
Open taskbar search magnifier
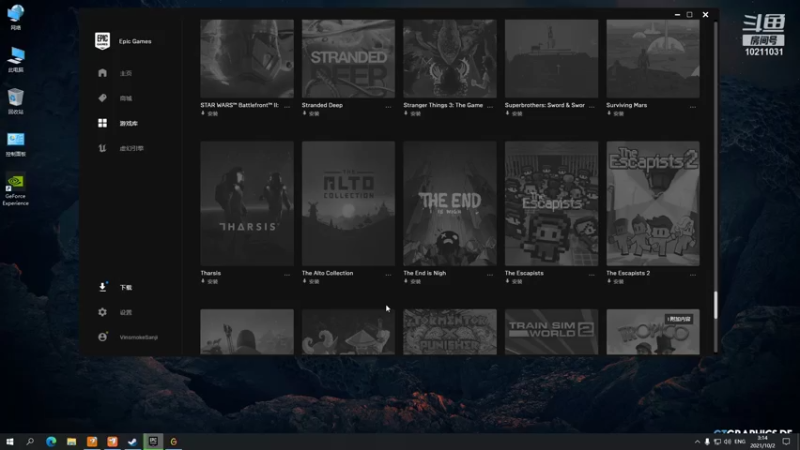30,441
